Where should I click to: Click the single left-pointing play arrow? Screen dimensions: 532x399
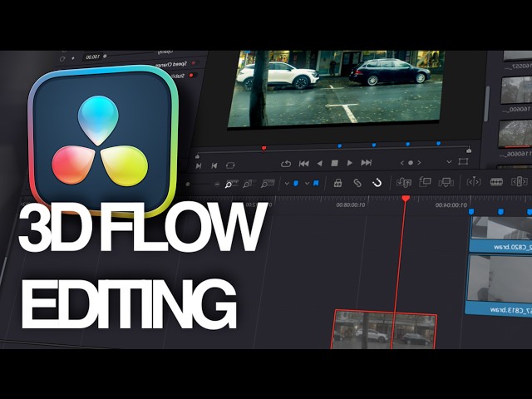[x=319, y=164]
